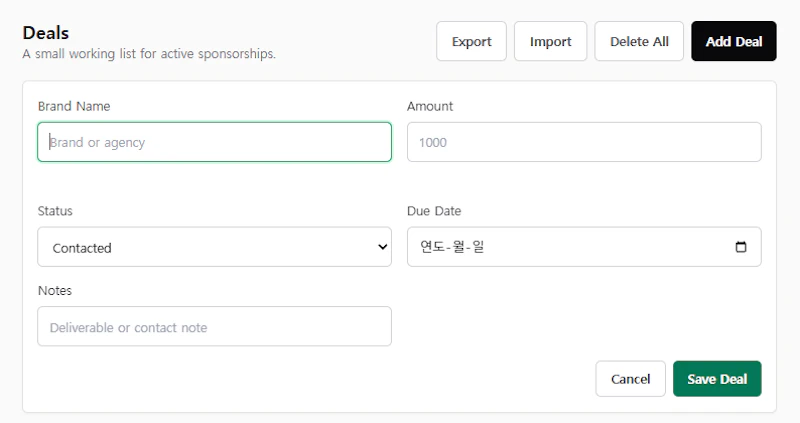800x423 pixels.
Task: Click the Amount label
Action: coord(430,106)
